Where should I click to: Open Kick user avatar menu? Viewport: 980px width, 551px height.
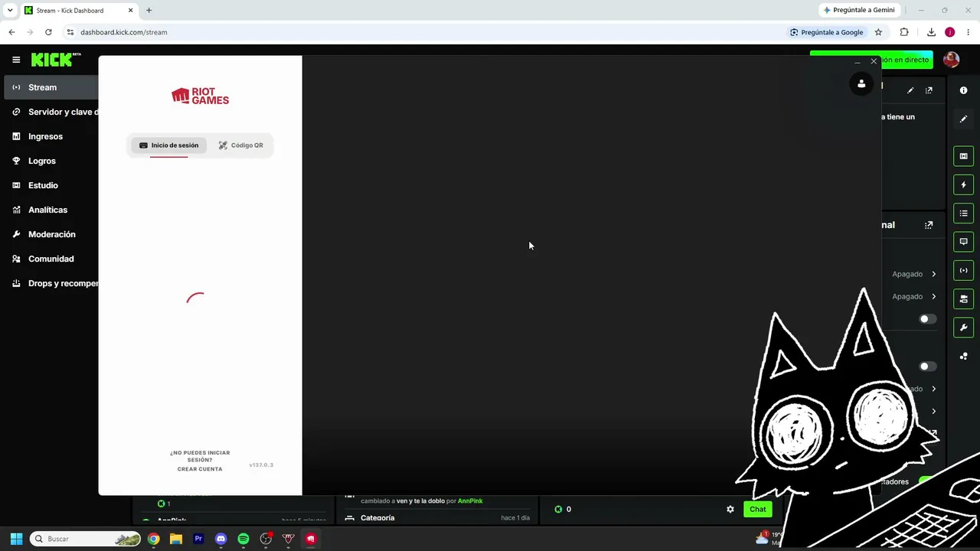click(951, 60)
